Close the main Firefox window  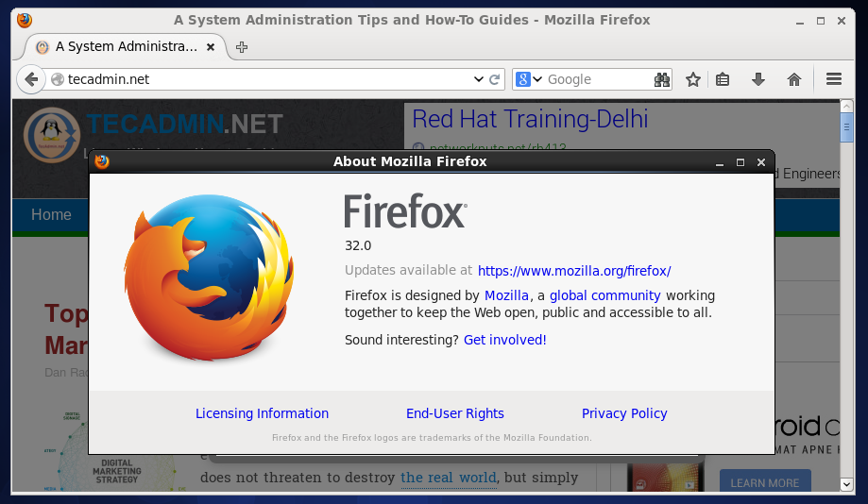click(x=842, y=21)
